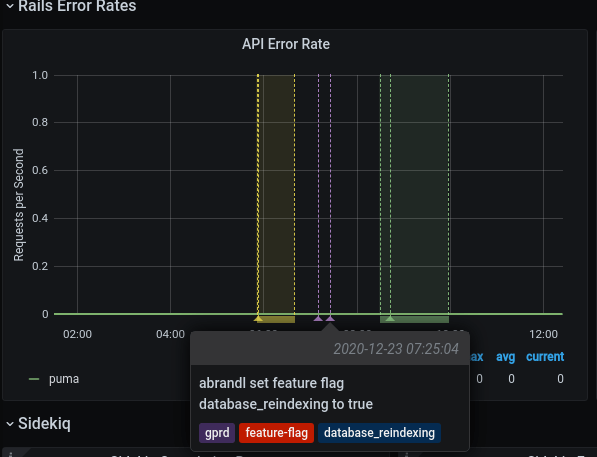Image resolution: width=597 pixels, height=457 pixels.
Task: Click the feature-flag tag
Action: [276, 433]
